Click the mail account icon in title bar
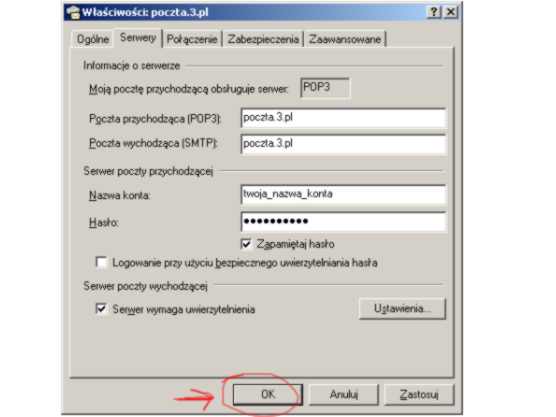 (73, 12)
